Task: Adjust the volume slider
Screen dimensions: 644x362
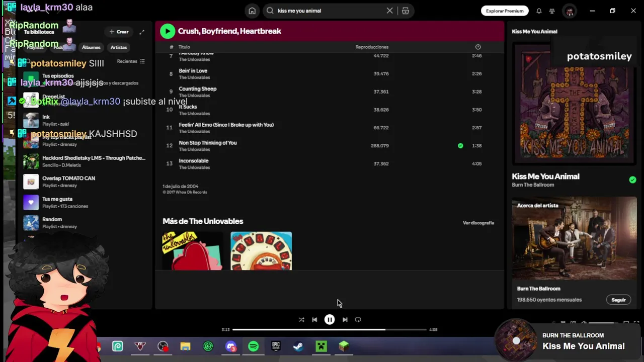Action: (604, 323)
